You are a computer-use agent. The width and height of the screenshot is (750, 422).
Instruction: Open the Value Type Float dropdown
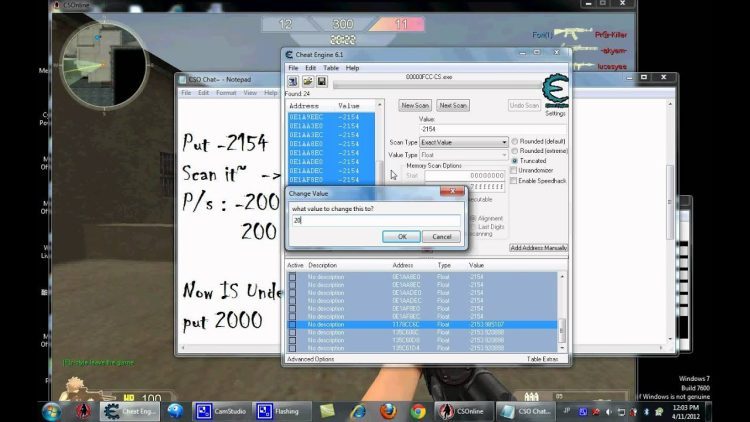click(463, 155)
